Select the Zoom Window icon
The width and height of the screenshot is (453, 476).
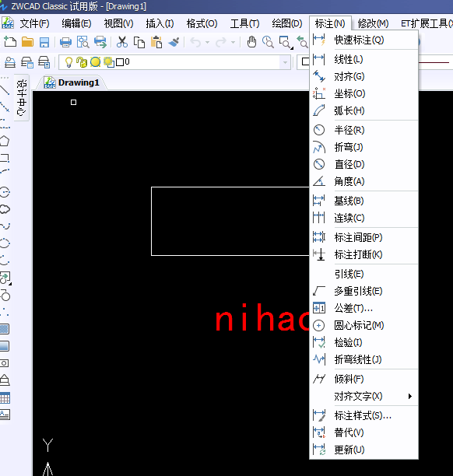coord(286,43)
